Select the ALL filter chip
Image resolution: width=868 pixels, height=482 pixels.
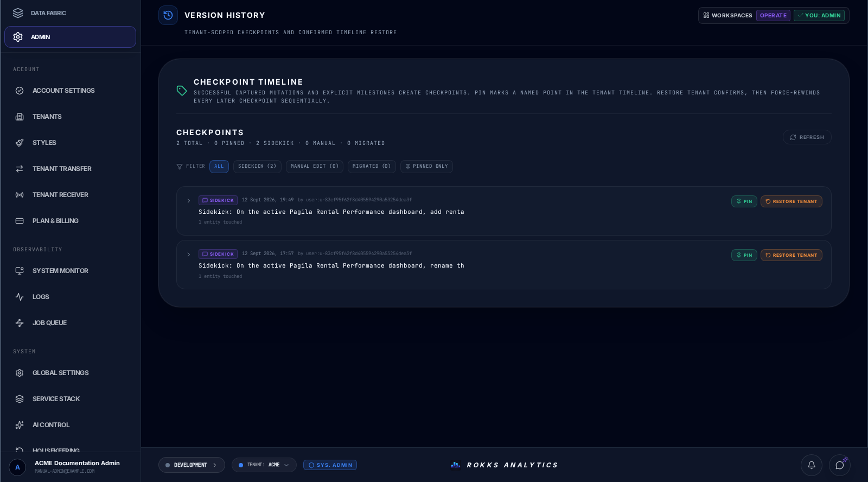219,167
